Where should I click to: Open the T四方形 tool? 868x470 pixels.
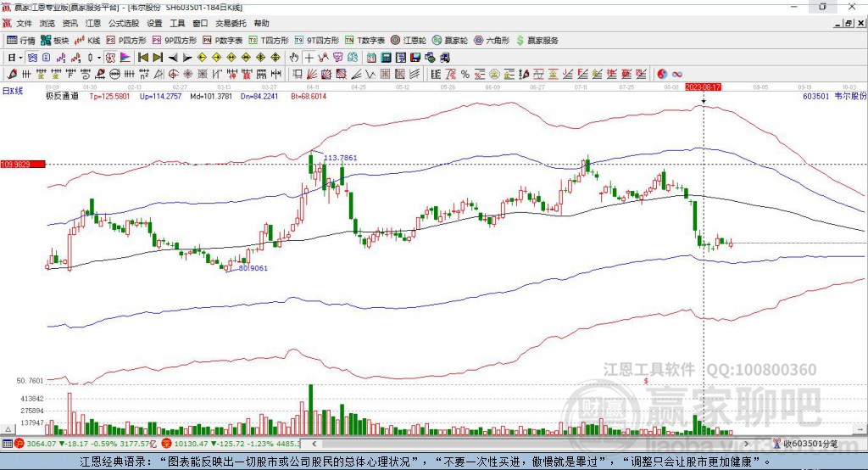point(269,41)
